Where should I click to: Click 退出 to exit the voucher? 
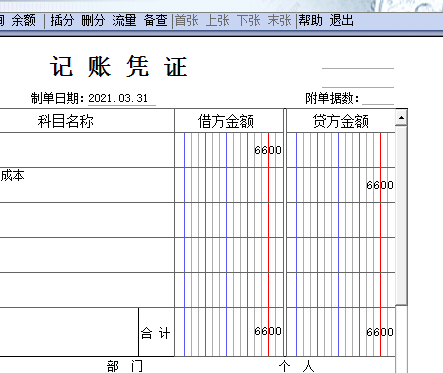click(x=341, y=20)
